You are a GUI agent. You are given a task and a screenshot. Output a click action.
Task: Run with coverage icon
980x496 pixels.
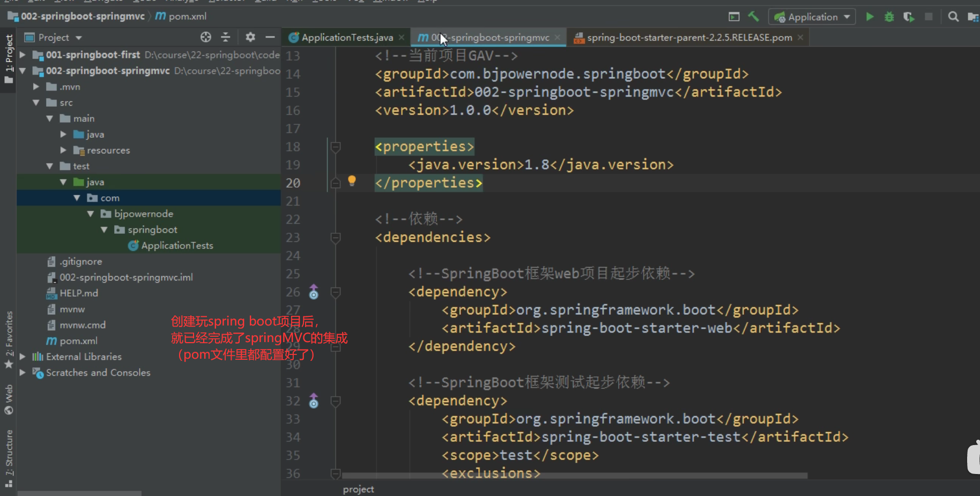(x=909, y=17)
